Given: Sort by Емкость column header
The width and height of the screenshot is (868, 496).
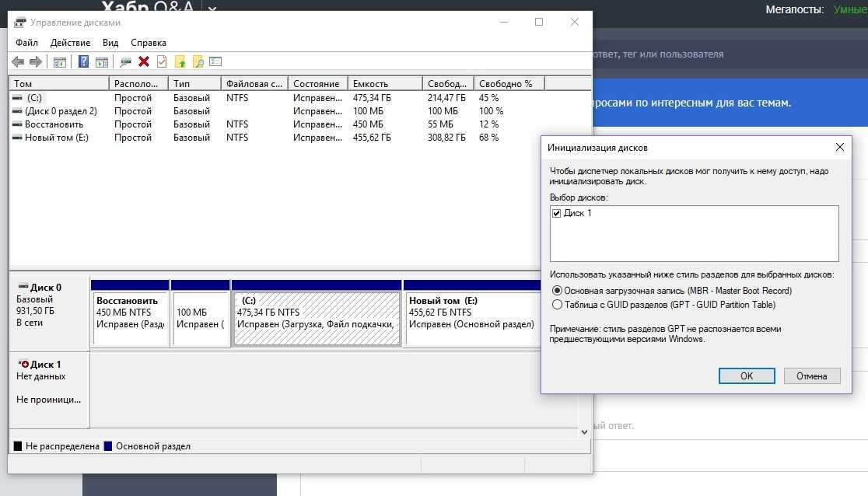Looking at the screenshot, I should [385, 84].
